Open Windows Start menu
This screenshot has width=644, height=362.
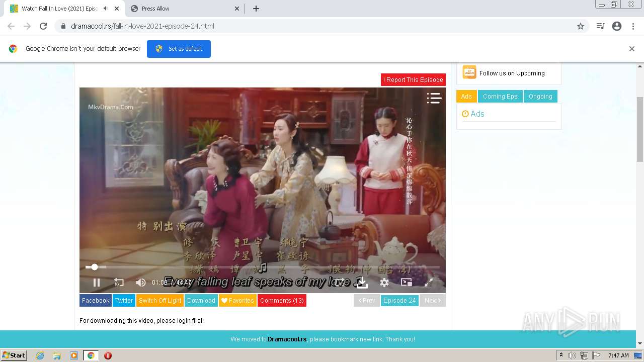(14, 355)
